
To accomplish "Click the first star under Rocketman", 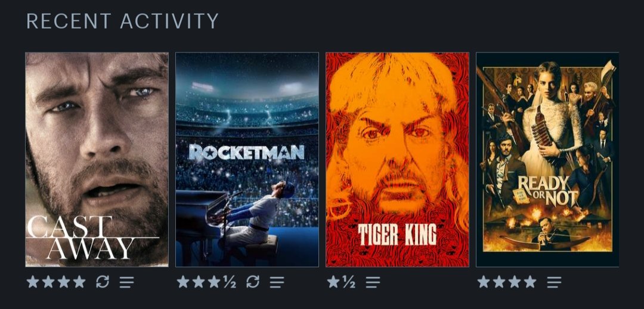I will tap(183, 282).
